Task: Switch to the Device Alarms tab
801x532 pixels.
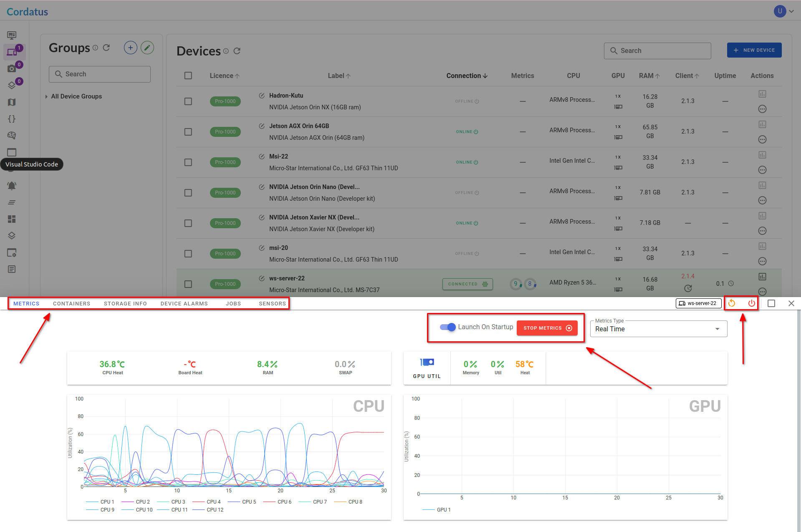Action: [184, 303]
